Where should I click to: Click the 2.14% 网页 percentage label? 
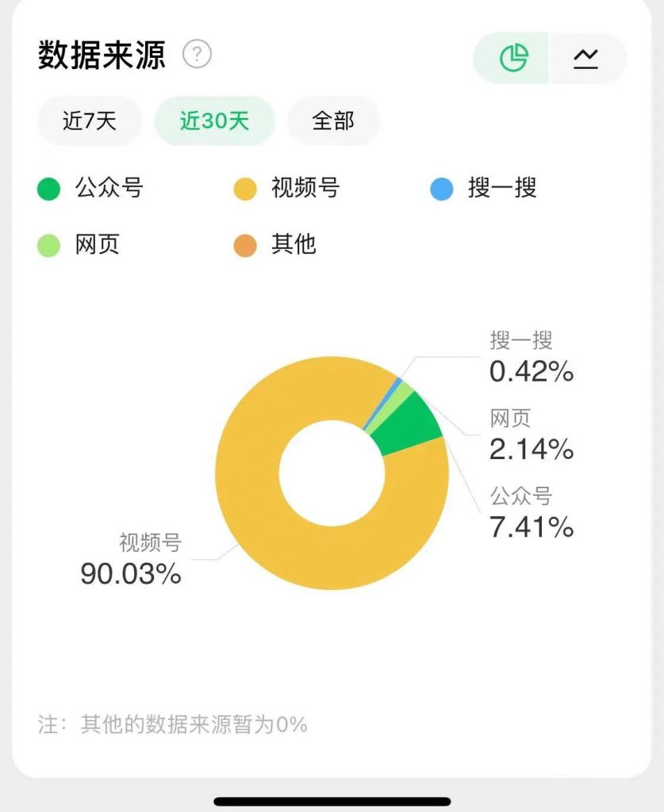coord(532,449)
